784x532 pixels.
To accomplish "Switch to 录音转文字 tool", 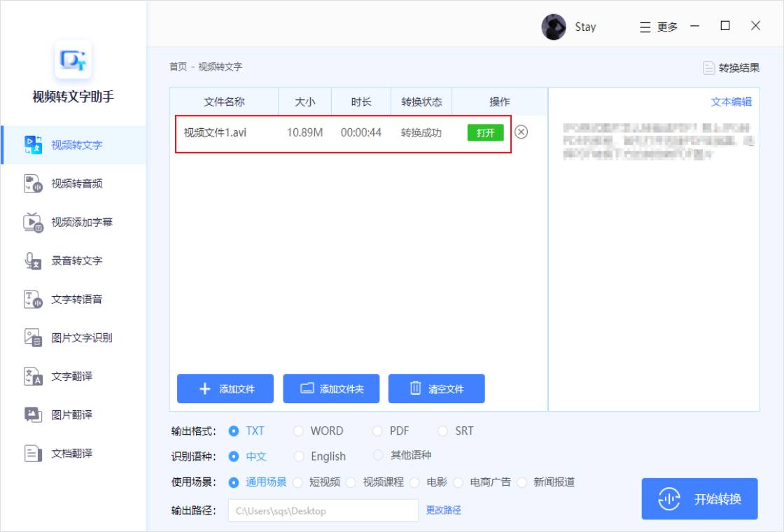I will point(73,261).
